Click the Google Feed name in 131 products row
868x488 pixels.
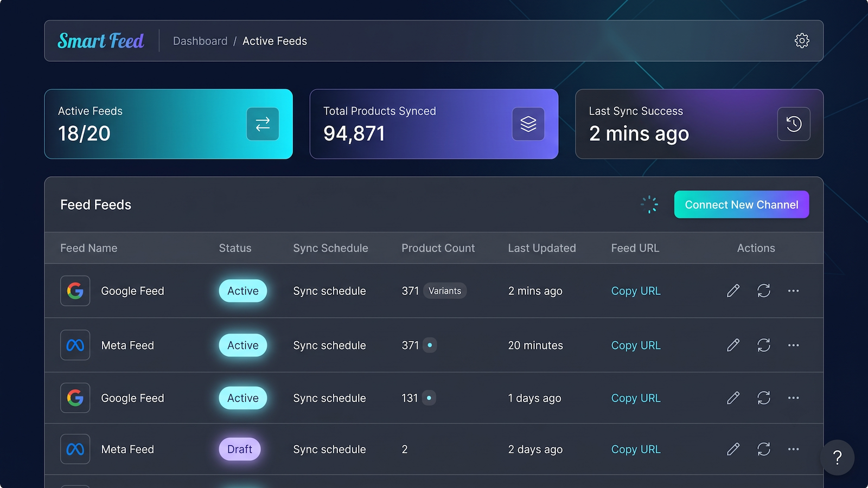[x=132, y=398]
